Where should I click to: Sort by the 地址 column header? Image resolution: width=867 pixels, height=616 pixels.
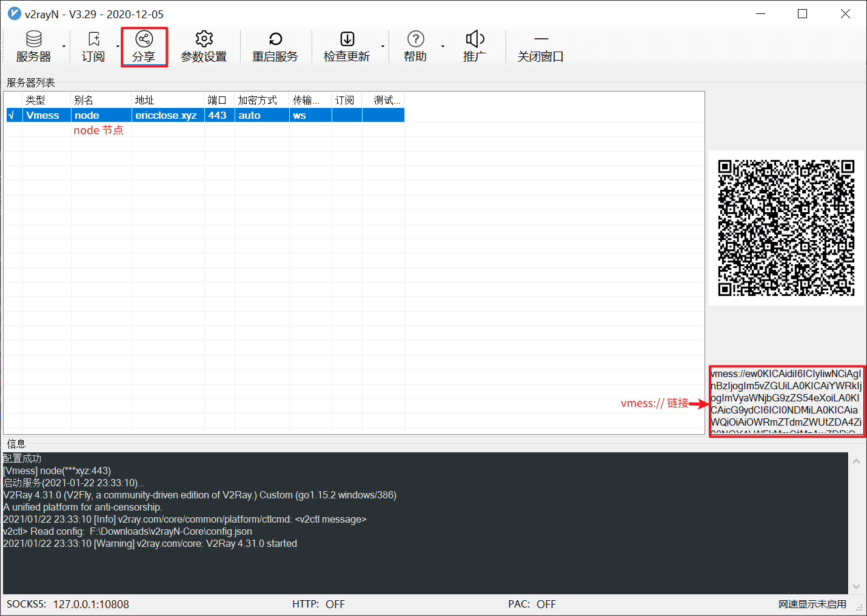[x=168, y=100]
